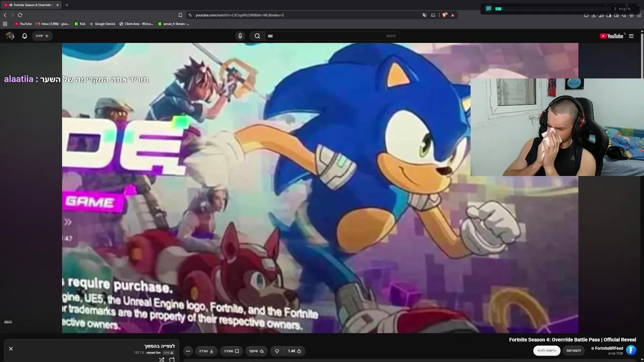Viewport: 644px width, 362px height.
Task: Click the video title Fortnite Season 4: Override
Action: coord(573,340)
